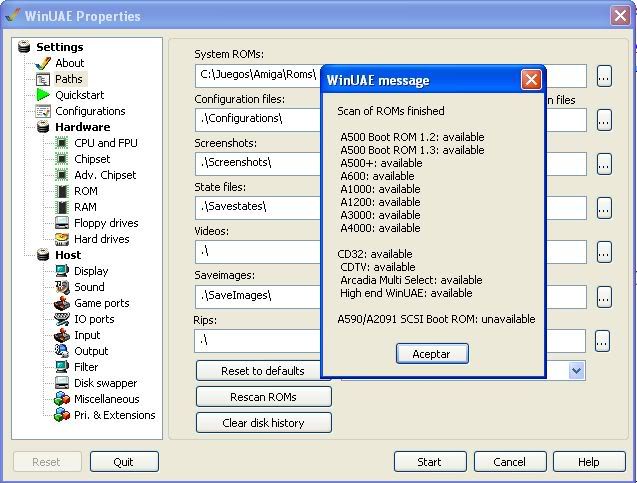Open the Display settings page
This screenshot has height=483, width=637.
click(91, 271)
